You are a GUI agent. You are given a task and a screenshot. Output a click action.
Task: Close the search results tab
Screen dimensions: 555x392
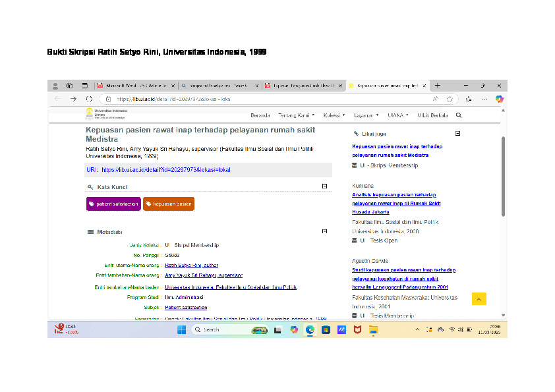(x=257, y=86)
